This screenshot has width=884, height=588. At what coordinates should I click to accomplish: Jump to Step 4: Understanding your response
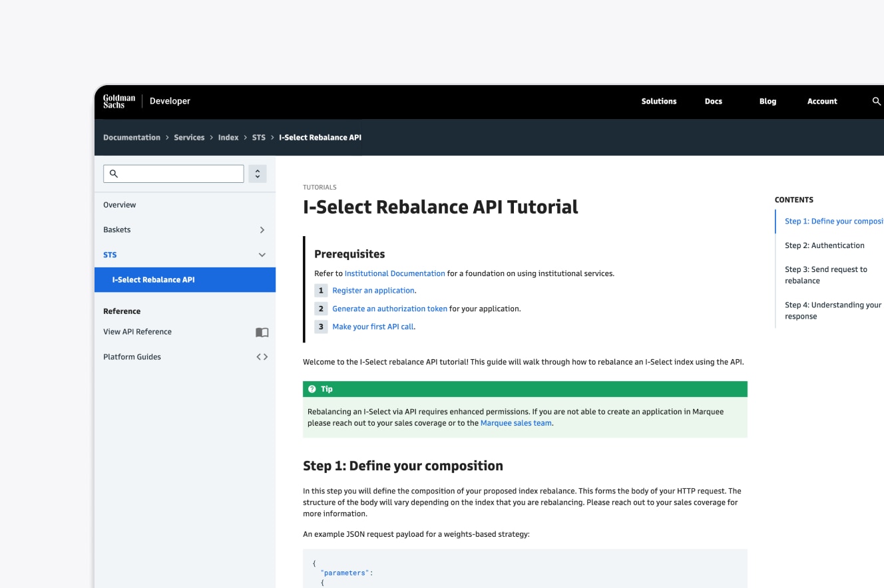[833, 311]
